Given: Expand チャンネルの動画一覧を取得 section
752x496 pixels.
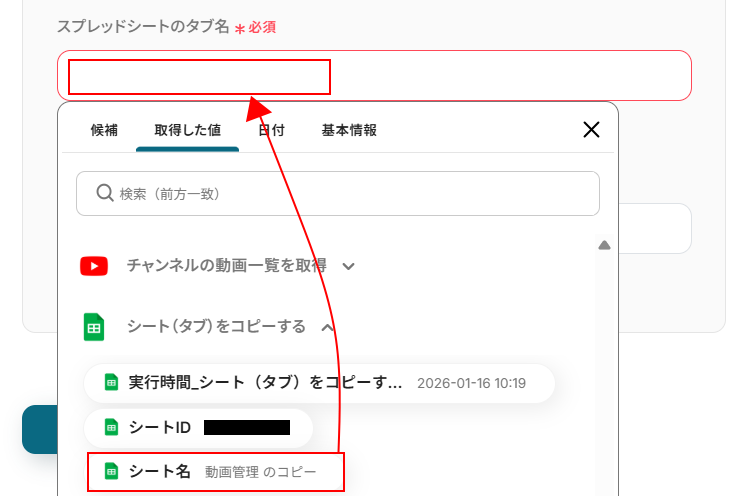Looking at the screenshot, I should (349, 266).
